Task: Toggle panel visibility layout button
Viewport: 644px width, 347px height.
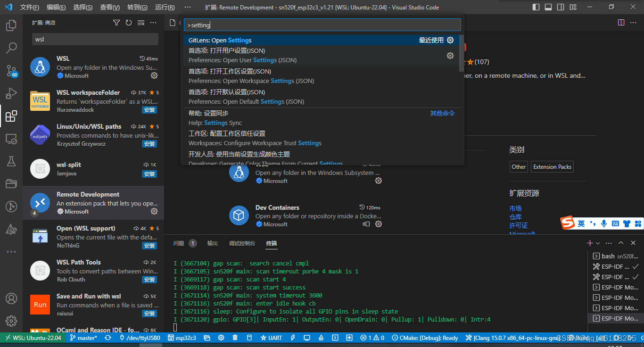Action: (x=548, y=7)
